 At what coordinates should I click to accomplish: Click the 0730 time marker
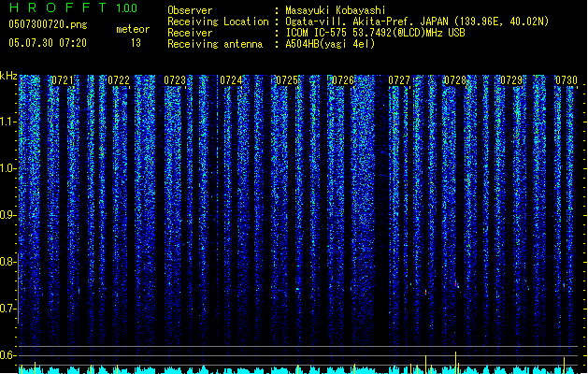click(x=566, y=80)
